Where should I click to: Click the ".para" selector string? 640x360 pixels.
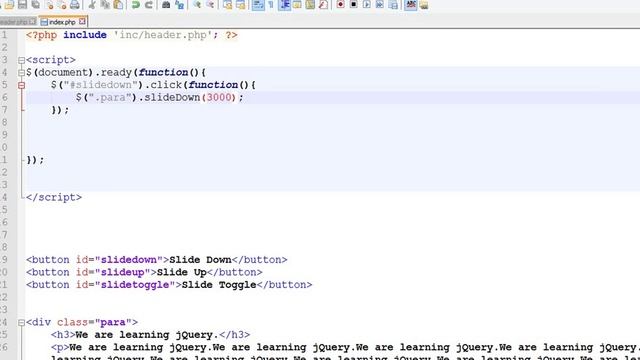tap(110, 98)
